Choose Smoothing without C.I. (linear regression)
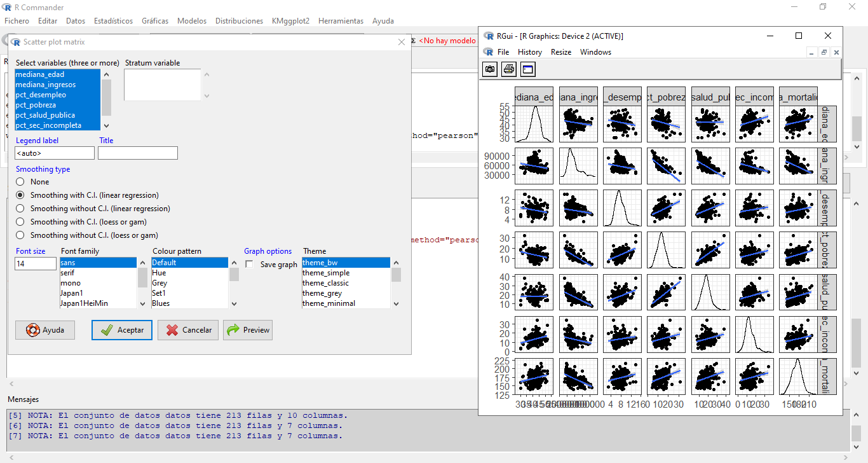This screenshot has width=868, height=463. coord(20,209)
